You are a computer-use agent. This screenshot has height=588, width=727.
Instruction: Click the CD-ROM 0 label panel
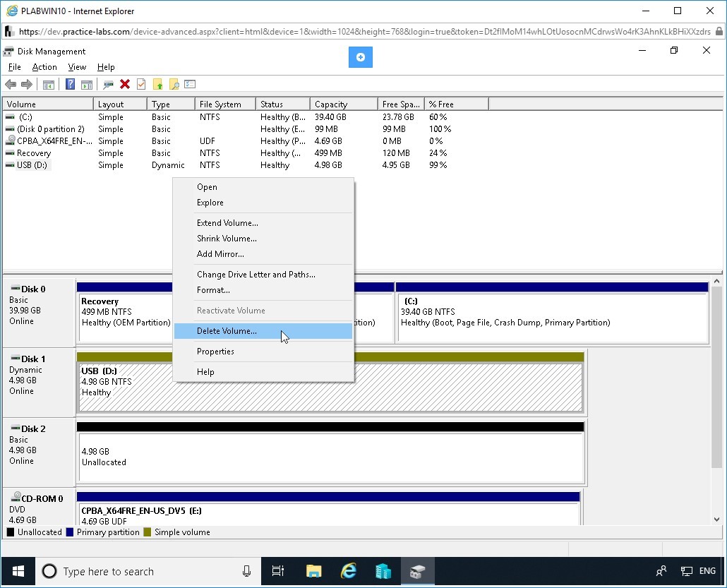click(x=39, y=507)
